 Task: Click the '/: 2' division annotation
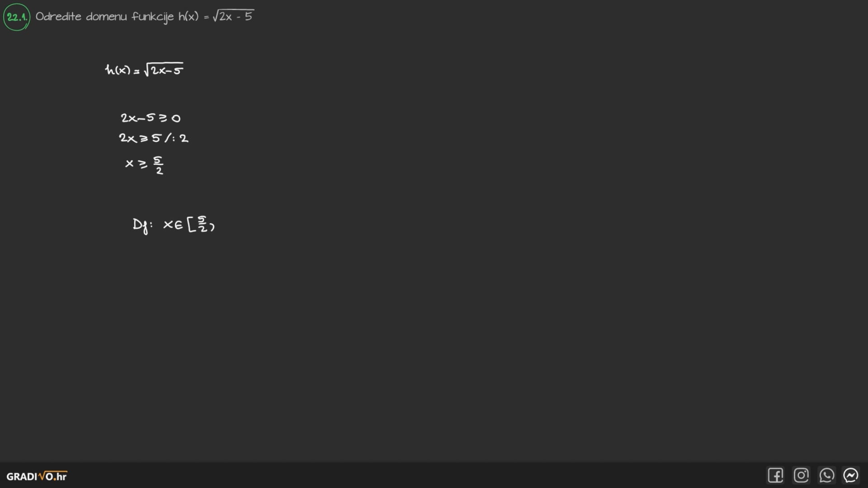click(x=177, y=138)
